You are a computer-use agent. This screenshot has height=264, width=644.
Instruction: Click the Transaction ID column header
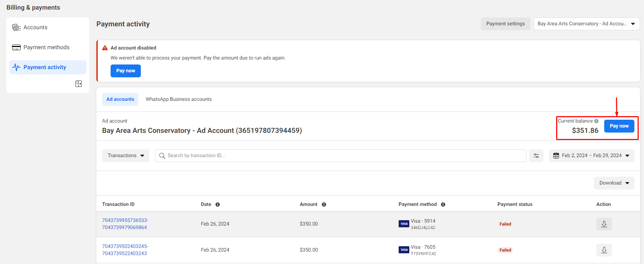(118, 205)
